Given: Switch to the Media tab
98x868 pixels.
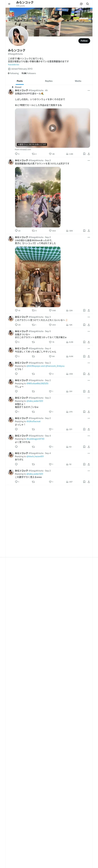Looking at the screenshot, I should [x=78, y=81].
